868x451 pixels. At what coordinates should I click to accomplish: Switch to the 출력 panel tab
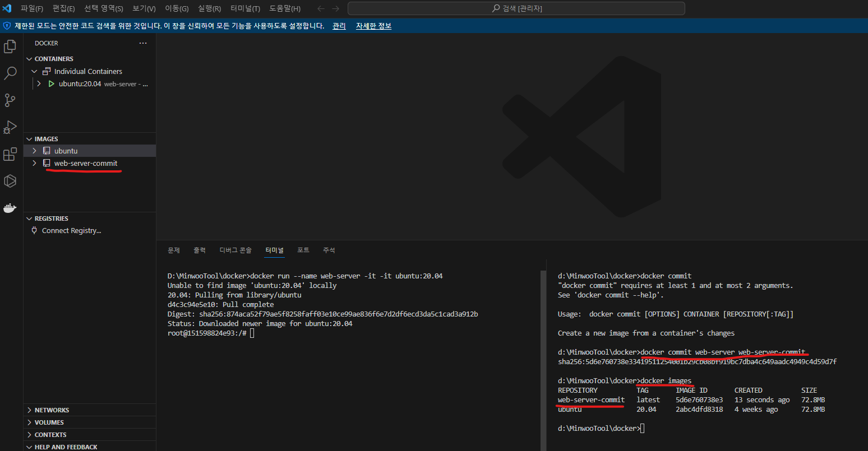coord(200,250)
